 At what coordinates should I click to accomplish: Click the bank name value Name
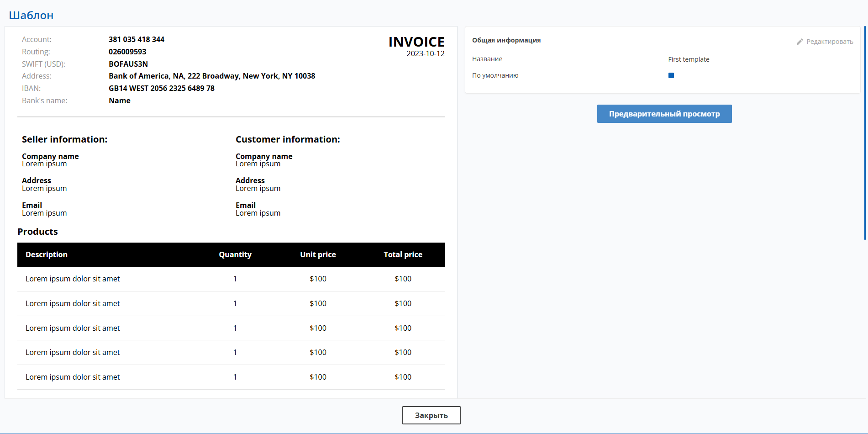click(x=120, y=101)
